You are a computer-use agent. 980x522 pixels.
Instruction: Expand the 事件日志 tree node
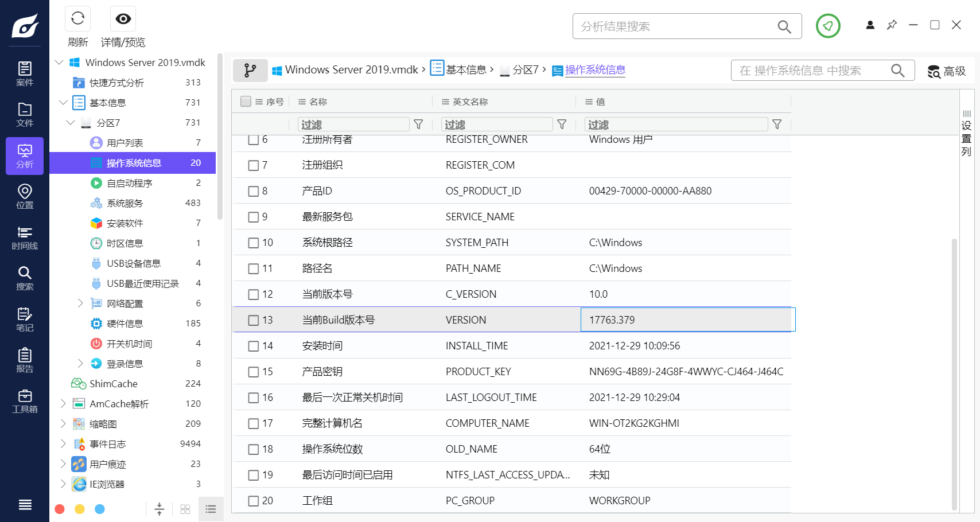click(63, 443)
